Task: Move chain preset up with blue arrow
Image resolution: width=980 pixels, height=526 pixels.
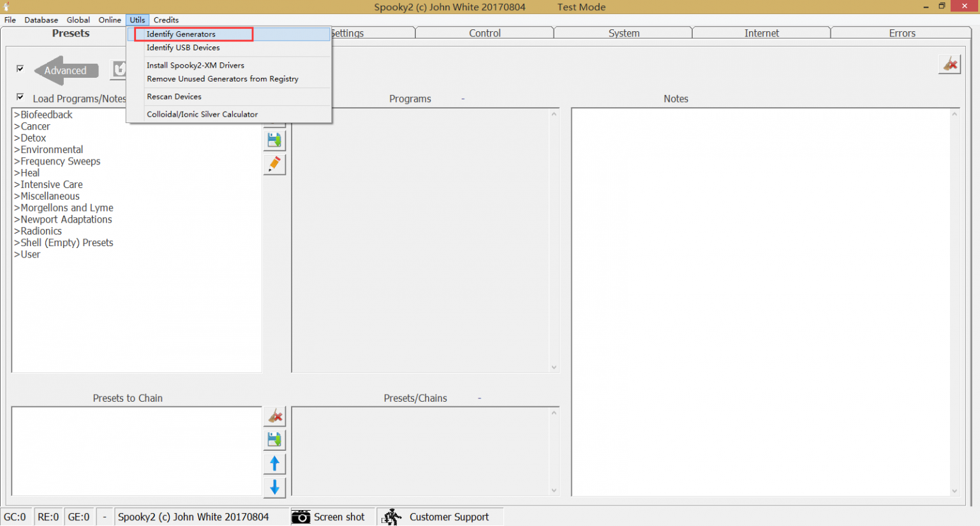Action: point(274,464)
